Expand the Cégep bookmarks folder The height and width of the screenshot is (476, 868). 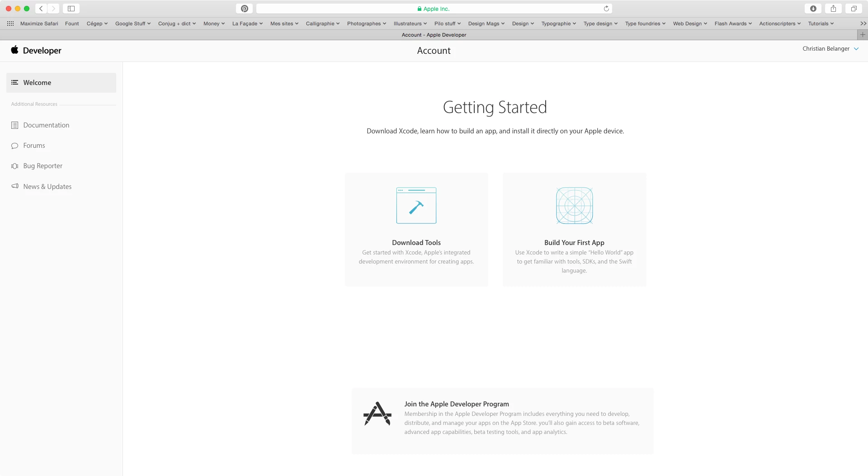(x=97, y=24)
